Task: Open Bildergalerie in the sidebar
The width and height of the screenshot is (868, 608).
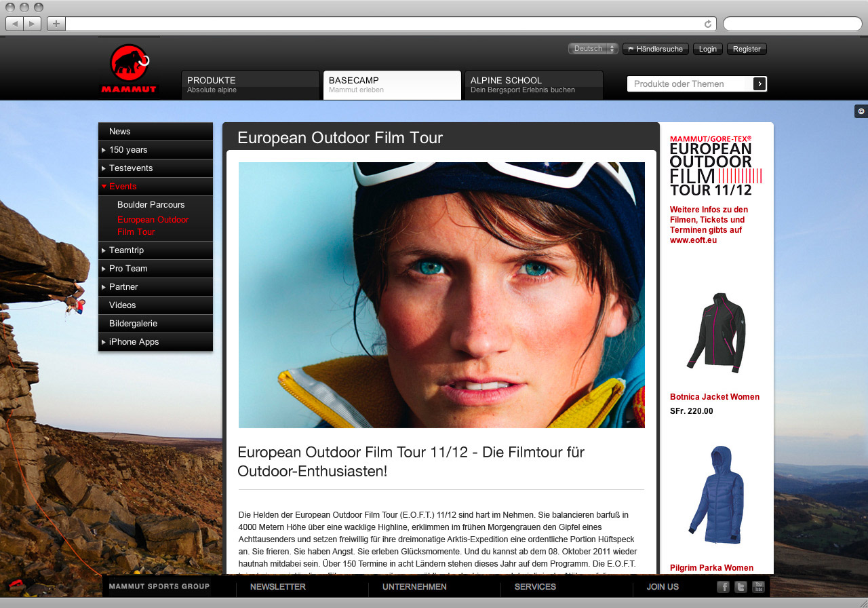Action: 155,324
